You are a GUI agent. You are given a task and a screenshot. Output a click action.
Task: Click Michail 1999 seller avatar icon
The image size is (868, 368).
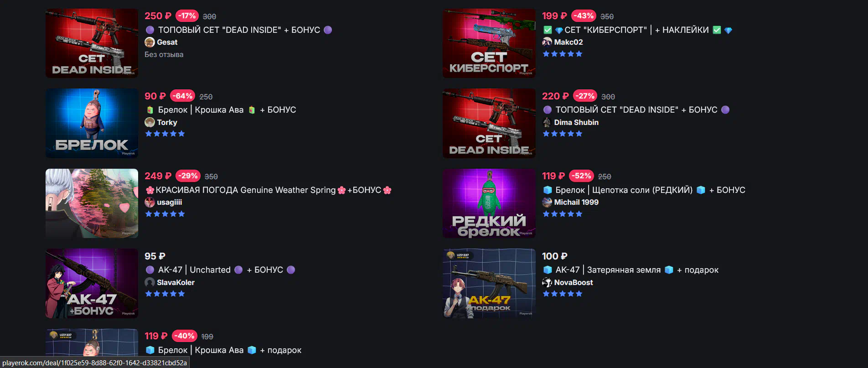(547, 202)
